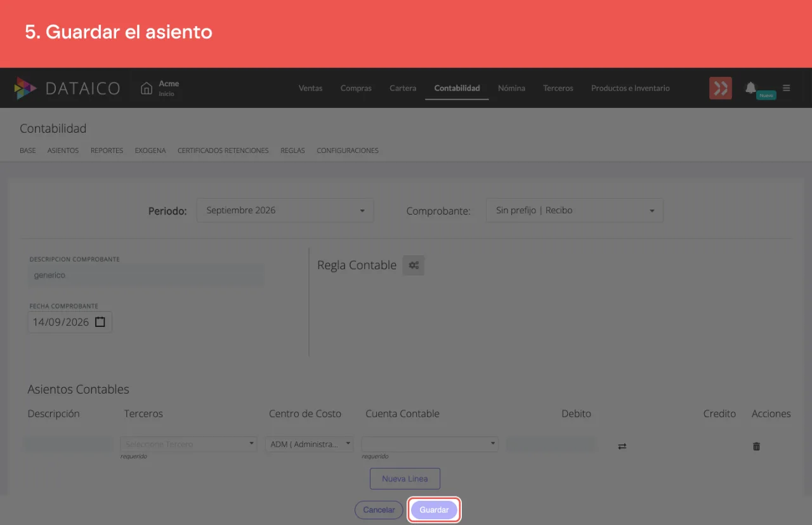Viewport: 812px width, 525px height.
Task: Open the REPORTES tab
Action: click(x=107, y=150)
